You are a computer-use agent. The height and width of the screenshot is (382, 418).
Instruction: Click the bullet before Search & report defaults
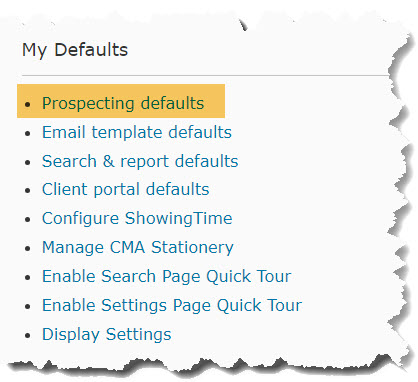28,162
